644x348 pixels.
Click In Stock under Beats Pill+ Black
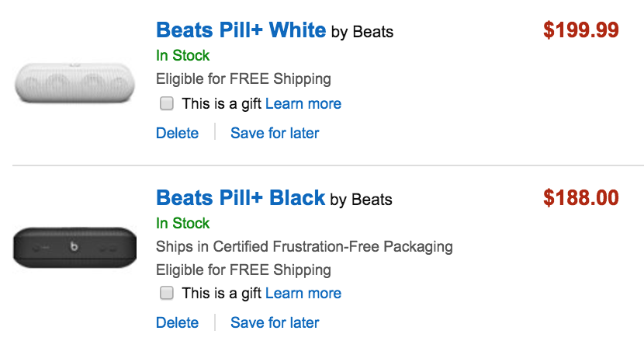(182, 223)
